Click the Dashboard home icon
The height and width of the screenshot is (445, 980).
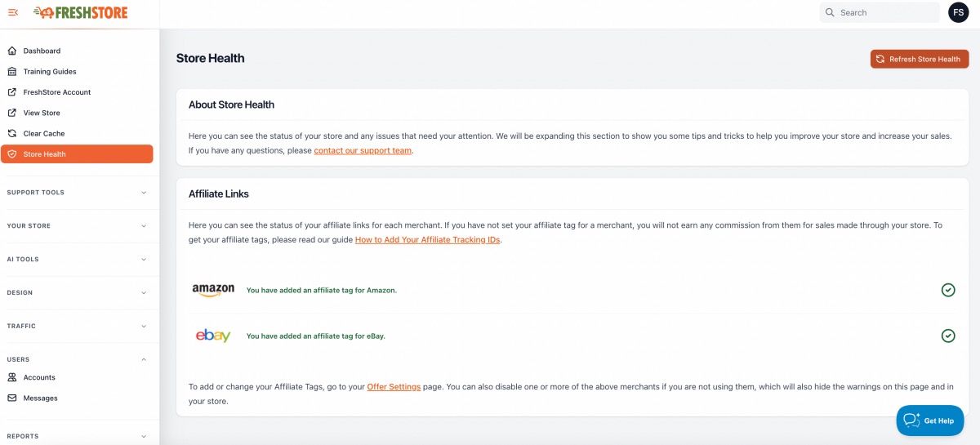[x=12, y=51]
